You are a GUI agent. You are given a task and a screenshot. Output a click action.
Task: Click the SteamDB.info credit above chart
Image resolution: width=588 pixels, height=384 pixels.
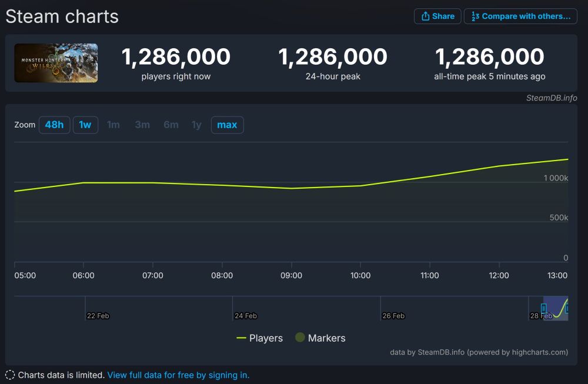click(552, 98)
